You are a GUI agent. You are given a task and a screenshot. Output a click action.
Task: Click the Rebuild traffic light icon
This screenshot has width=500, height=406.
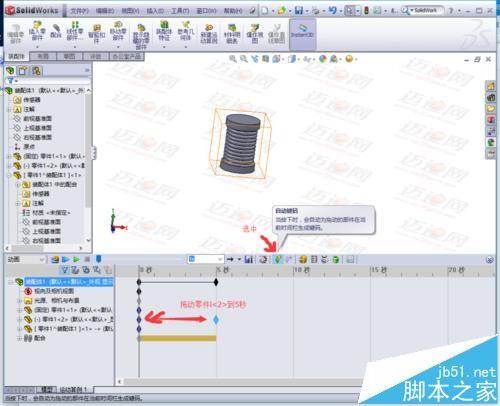point(367,10)
